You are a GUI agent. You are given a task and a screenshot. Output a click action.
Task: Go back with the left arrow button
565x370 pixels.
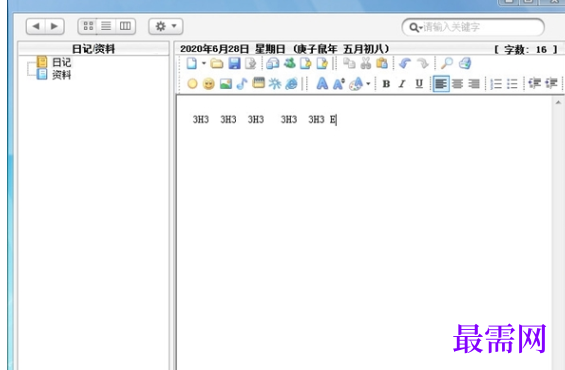point(36,26)
